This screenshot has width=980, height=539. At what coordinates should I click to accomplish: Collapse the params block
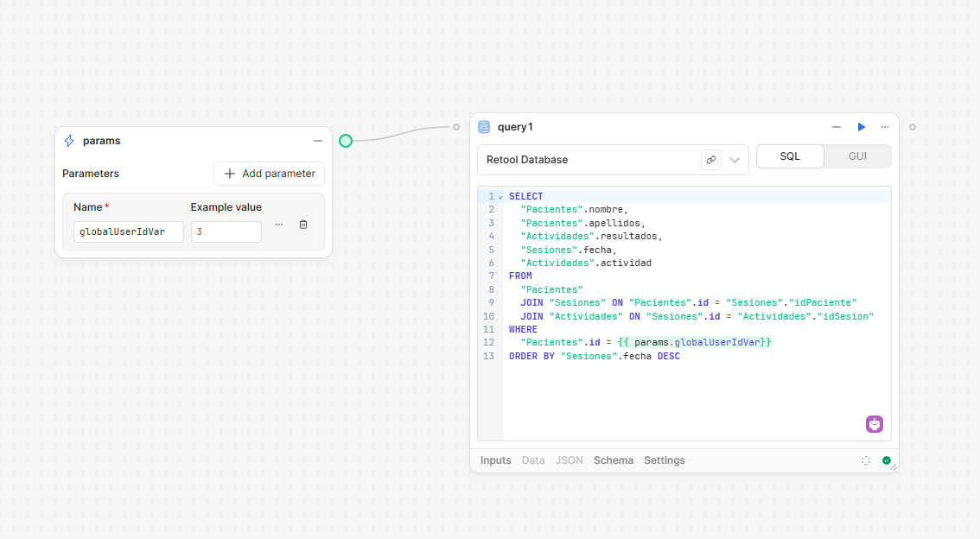(318, 141)
